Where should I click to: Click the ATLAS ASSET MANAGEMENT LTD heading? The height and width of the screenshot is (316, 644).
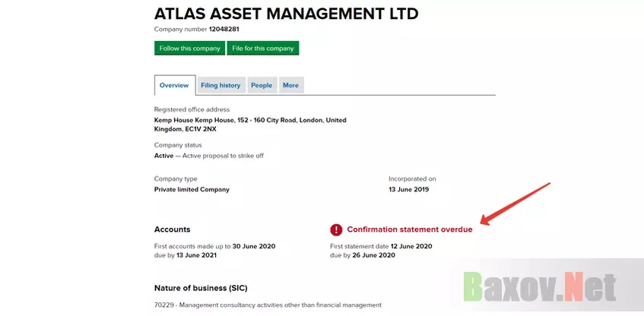tap(287, 14)
